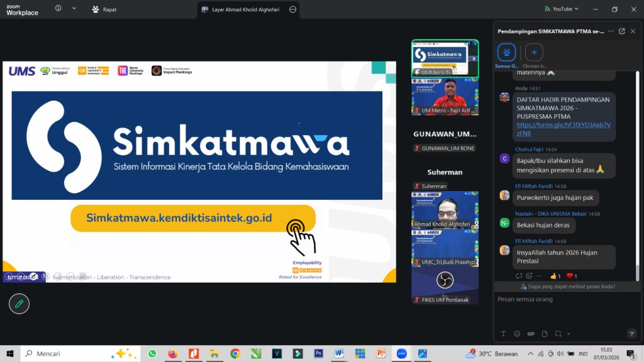
Task: Select the Semua Orang chat tab
Action: (x=506, y=53)
